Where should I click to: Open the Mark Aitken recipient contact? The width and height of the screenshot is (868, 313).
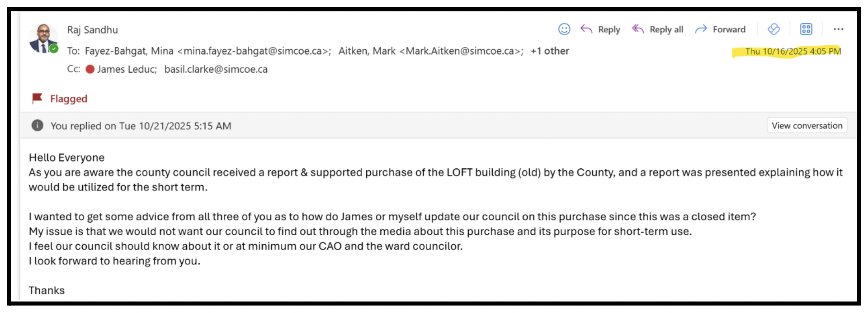coord(431,51)
